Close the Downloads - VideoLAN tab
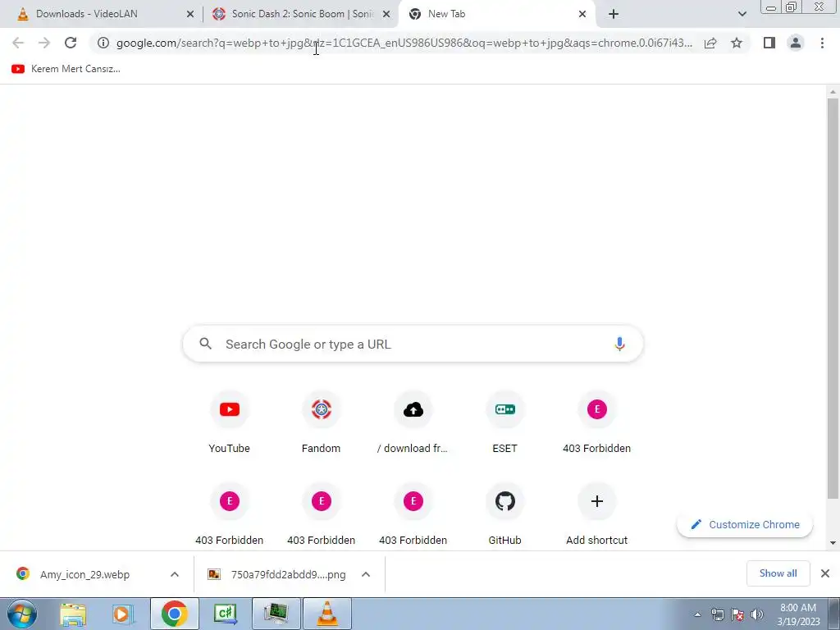 (190, 14)
